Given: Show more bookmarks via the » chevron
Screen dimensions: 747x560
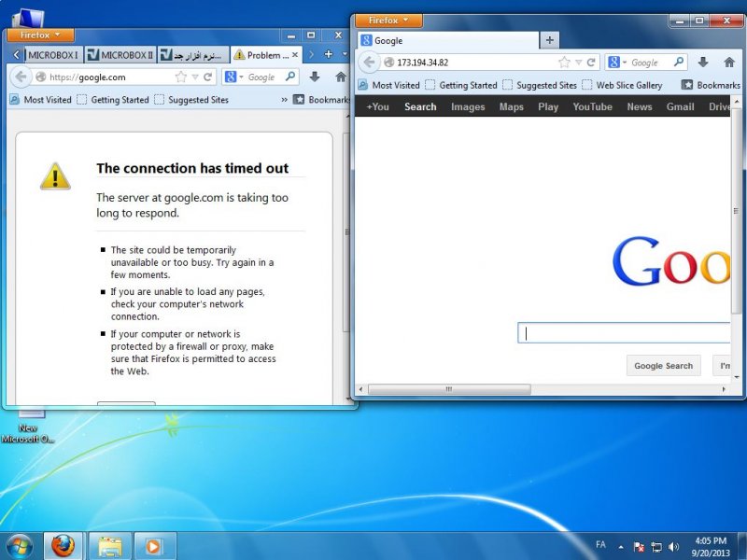Looking at the screenshot, I should 285,100.
